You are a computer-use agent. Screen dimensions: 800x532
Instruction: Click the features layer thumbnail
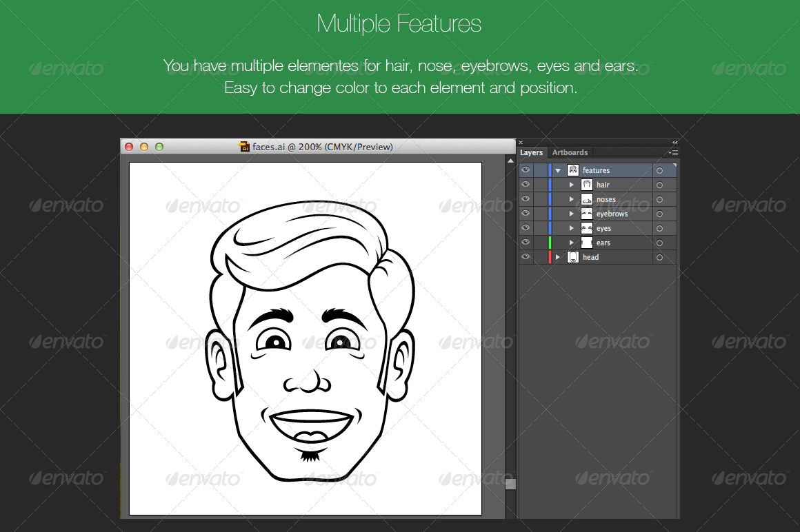(x=572, y=170)
